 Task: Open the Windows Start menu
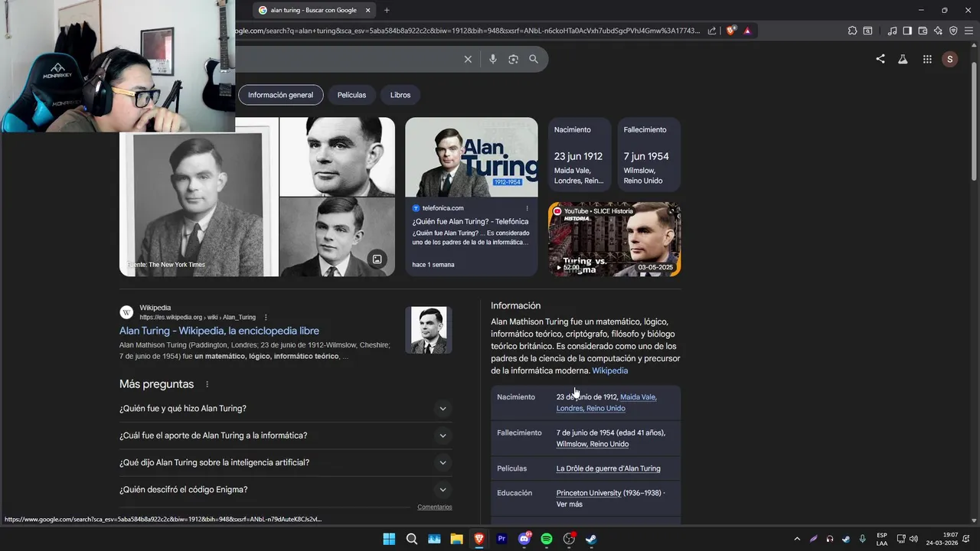pyautogui.click(x=389, y=539)
